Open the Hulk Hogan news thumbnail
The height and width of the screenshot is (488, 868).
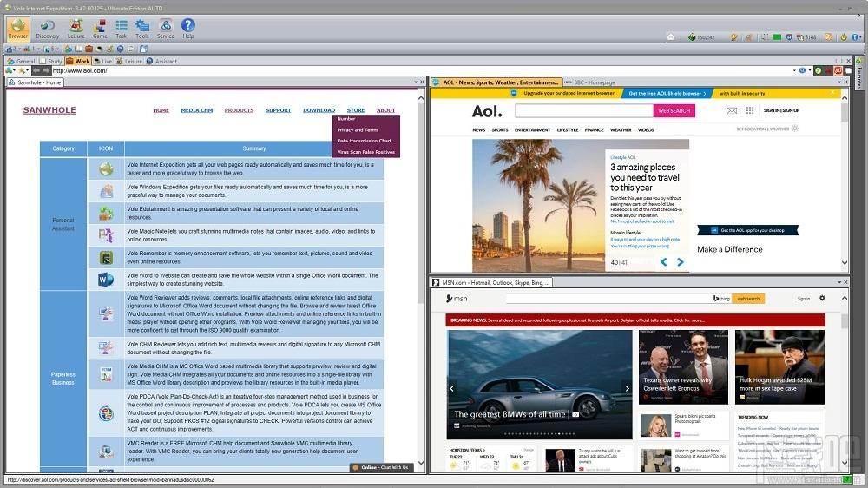(x=779, y=367)
